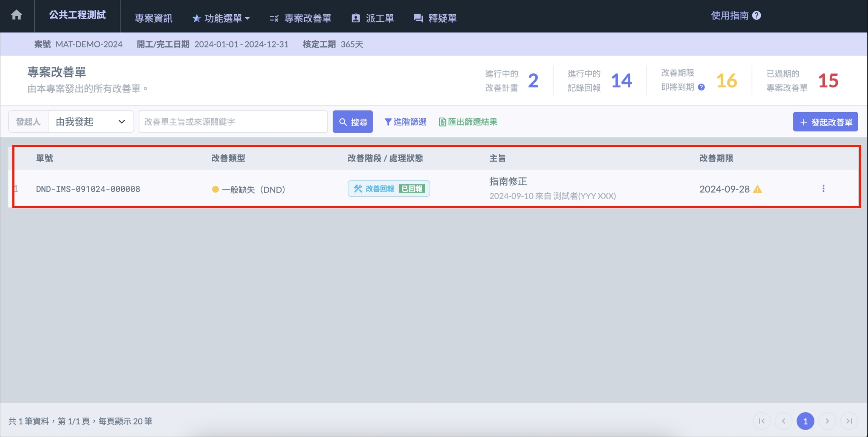Go to the first page arrow
The width and height of the screenshot is (868, 437).
coord(761,421)
